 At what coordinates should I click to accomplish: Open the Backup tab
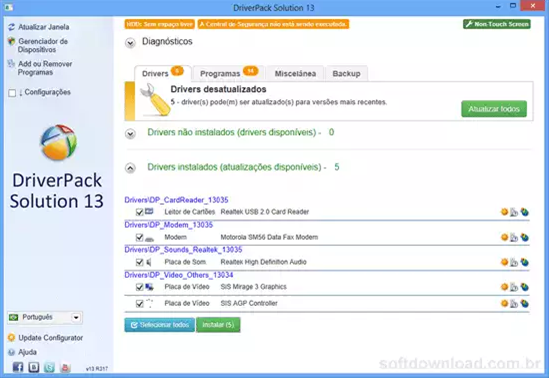pos(346,74)
